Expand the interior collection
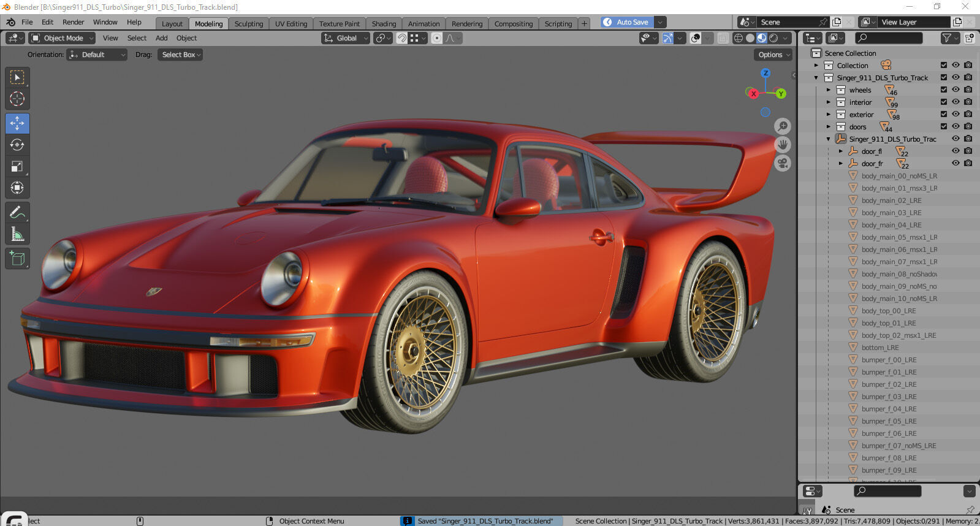 [829, 102]
